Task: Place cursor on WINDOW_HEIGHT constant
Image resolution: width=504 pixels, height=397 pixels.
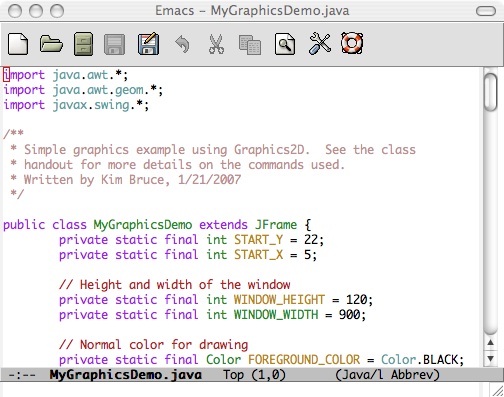Action: 279,300
